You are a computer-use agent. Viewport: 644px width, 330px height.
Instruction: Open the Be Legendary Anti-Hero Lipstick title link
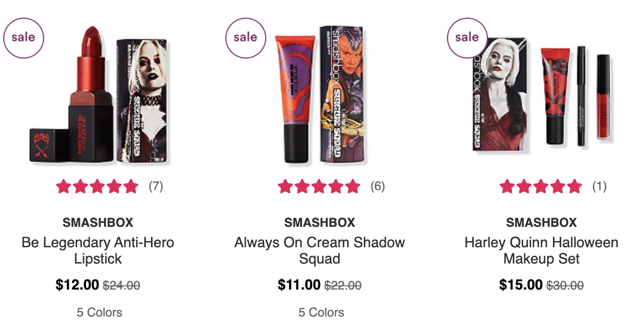click(x=98, y=251)
